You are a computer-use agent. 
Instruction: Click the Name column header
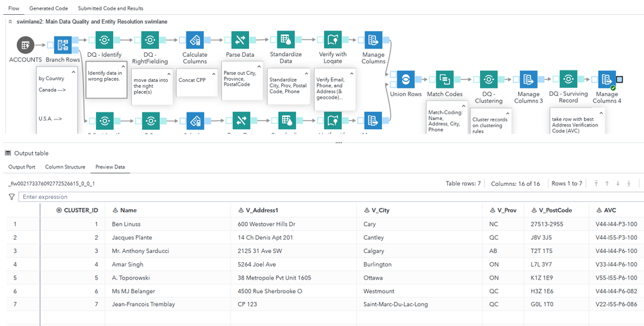coord(168,210)
